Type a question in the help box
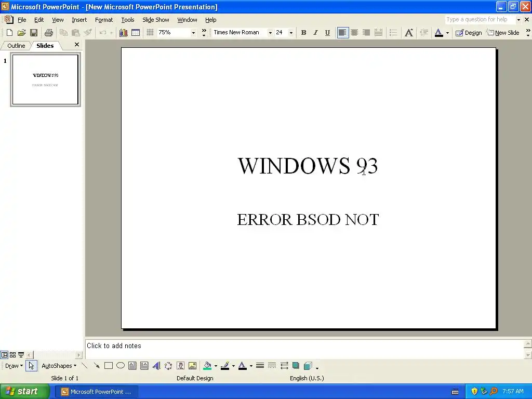This screenshot has width=532, height=399. tap(480, 20)
